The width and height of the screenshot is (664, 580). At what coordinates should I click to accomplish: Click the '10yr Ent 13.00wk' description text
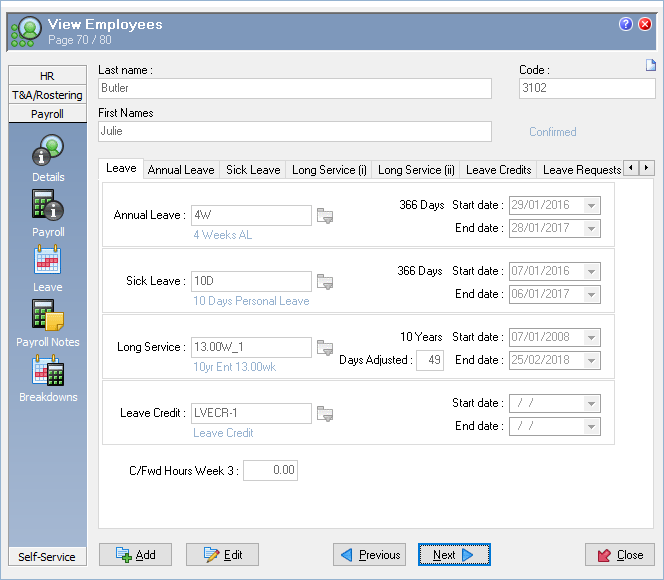(235, 367)
